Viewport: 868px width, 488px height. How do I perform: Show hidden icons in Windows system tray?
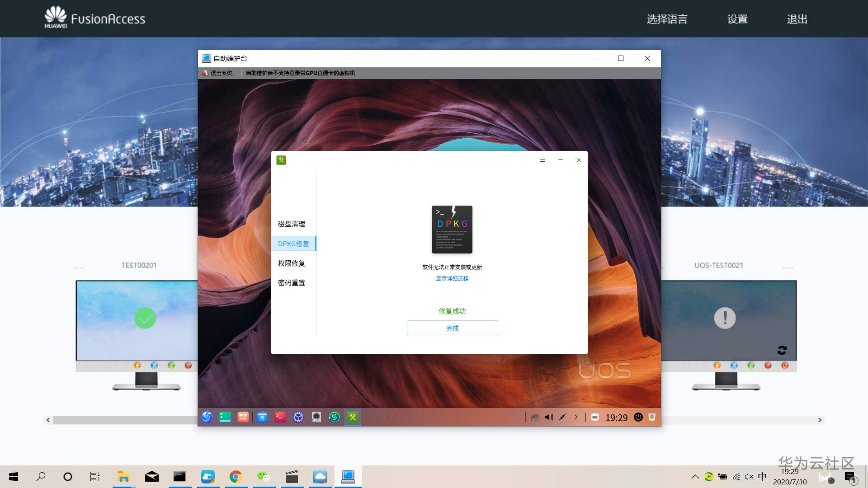[x=695, y=477]
